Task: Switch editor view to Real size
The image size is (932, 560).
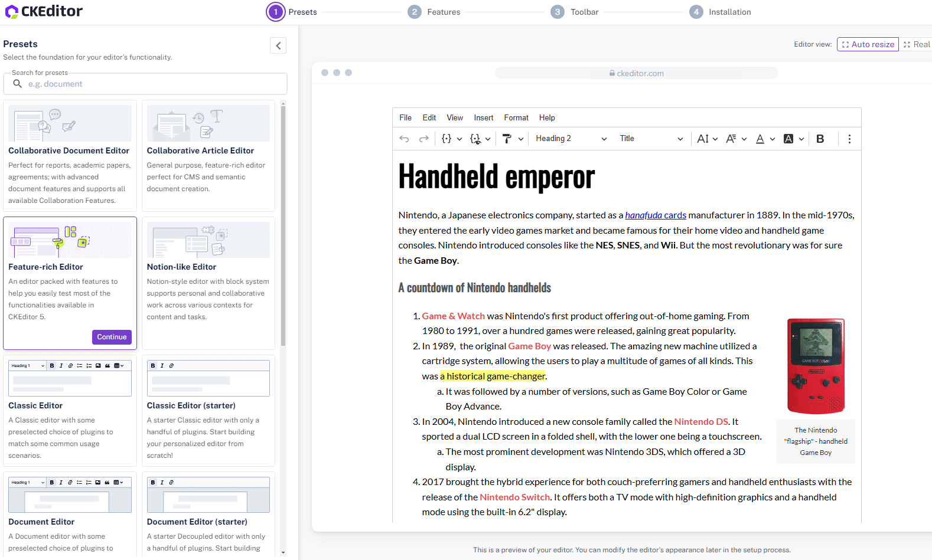Action: pos(917,44)
